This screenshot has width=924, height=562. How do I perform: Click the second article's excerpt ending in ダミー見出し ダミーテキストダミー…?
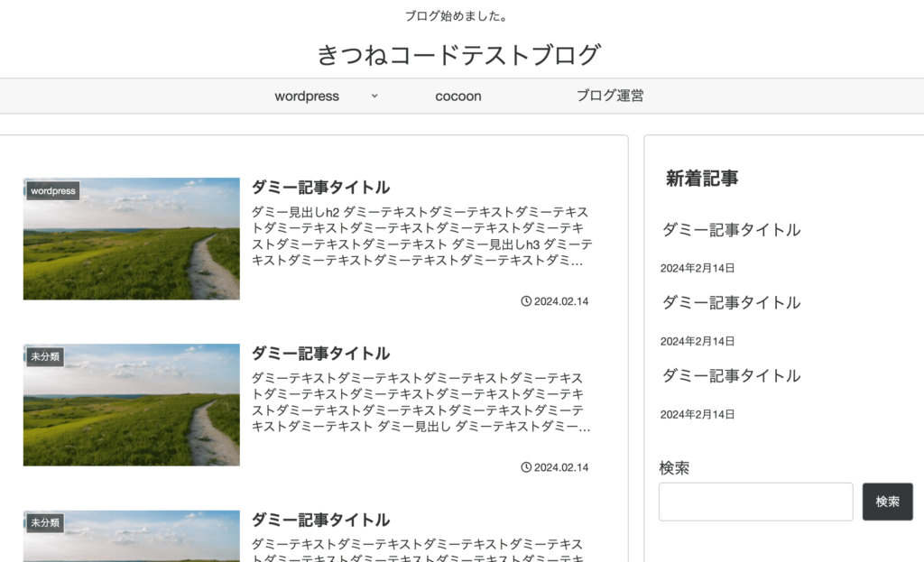tap(420, 401)
